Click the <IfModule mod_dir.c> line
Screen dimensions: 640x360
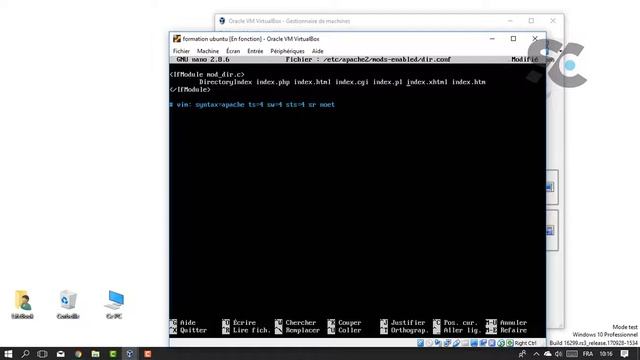click(x=207, y=75)
